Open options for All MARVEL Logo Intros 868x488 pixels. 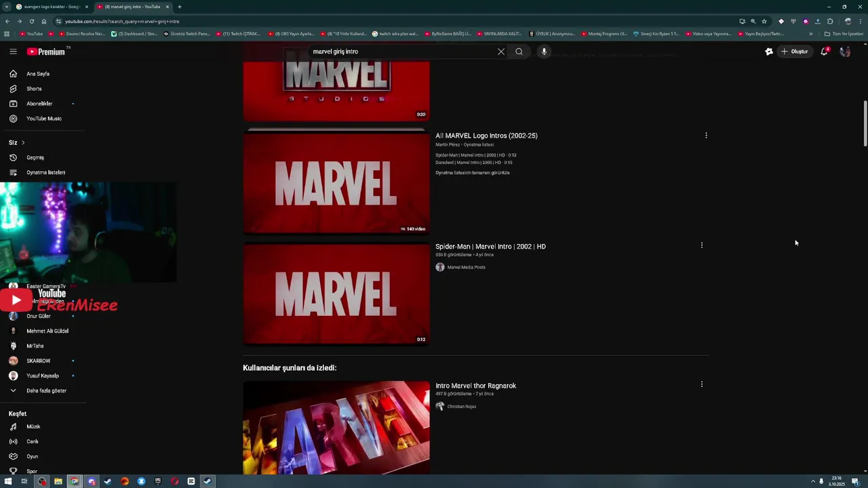(706, 136)
